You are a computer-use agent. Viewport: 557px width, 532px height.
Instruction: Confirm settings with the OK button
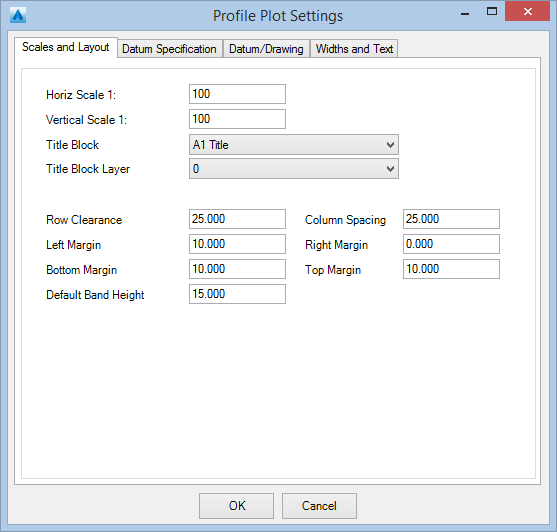[237, 506]
